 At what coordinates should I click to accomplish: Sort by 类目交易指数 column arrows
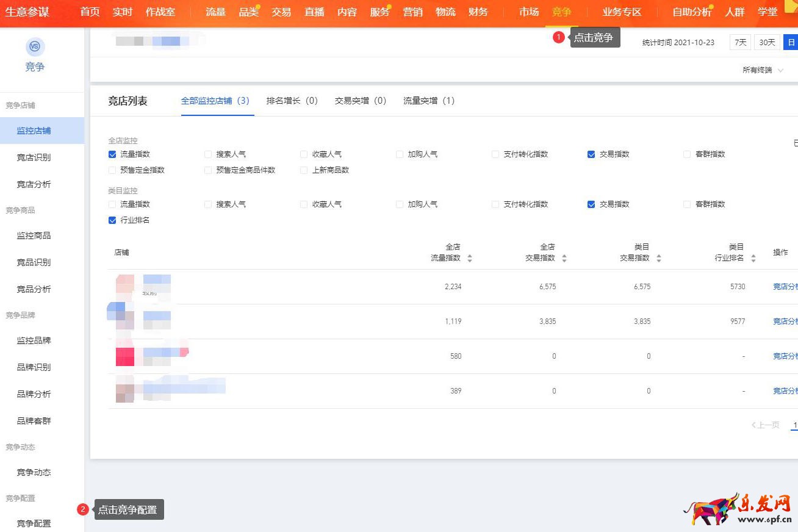click(658, 257)
